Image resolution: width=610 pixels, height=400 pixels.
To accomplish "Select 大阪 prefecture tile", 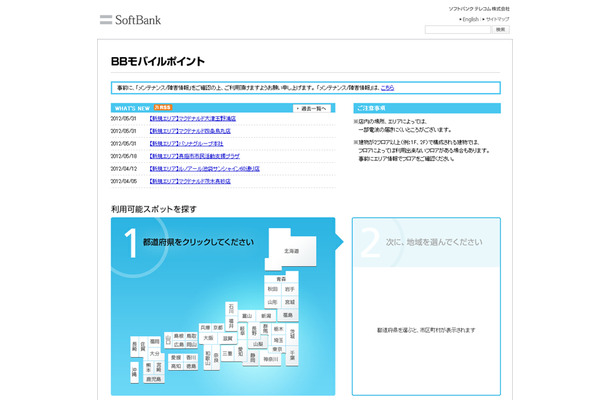I will tap(208, 338).
